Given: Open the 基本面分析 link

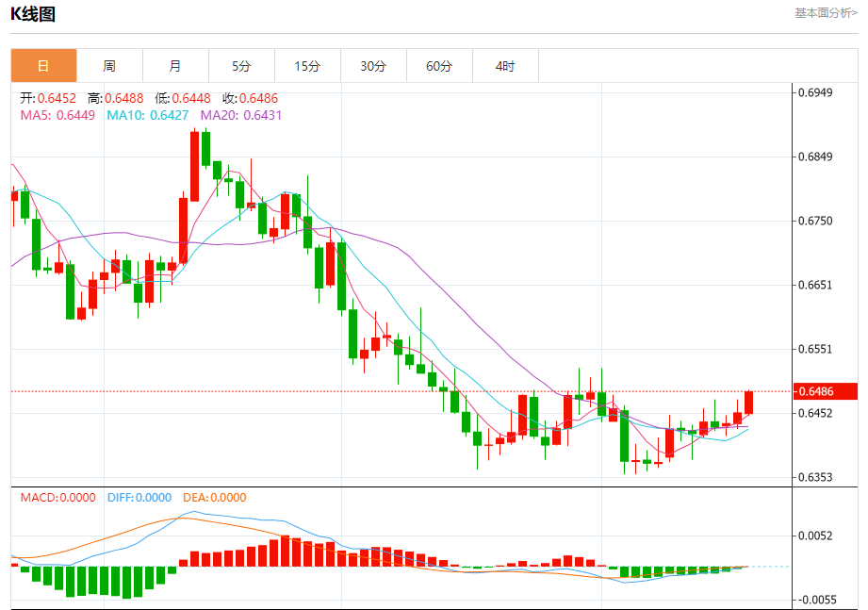Looking at the screenshot, I should [x=826, y=13].
